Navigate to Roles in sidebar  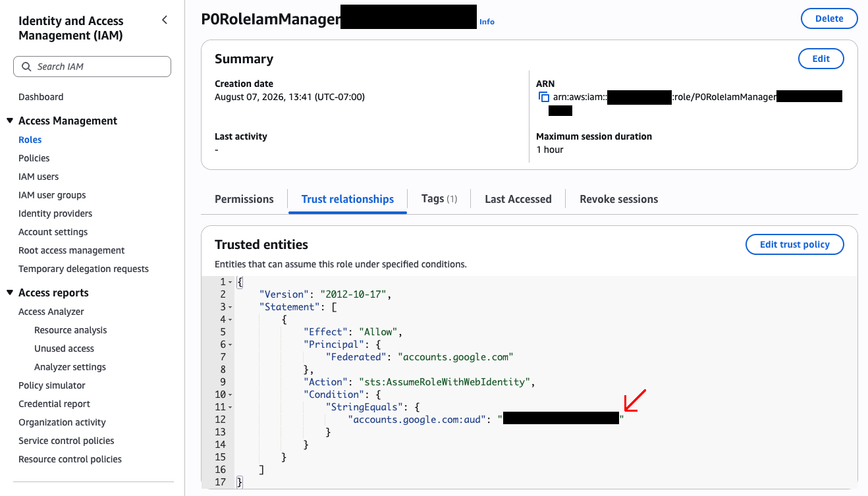pos(30,140)
